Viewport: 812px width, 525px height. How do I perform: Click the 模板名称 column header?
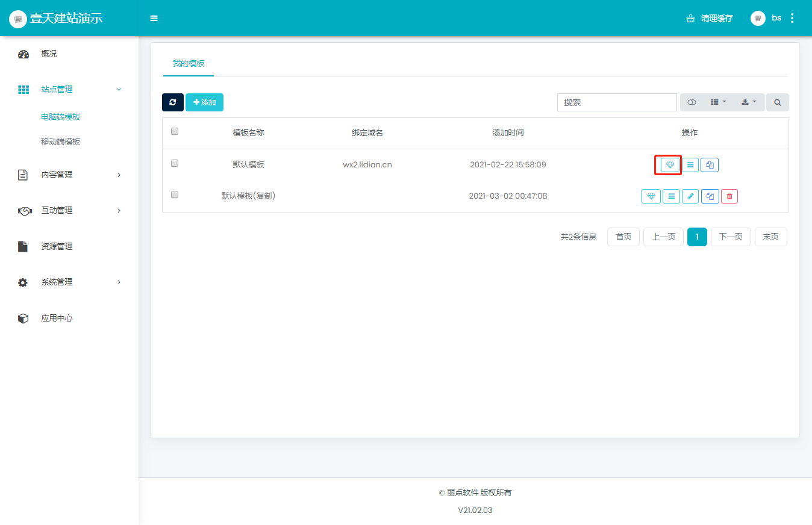pyautogui.click(x=249, y=132)
